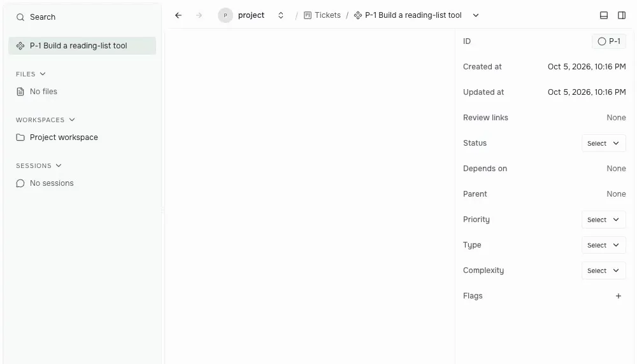
Task: Click the ticket icon in breadcrumb title
Action: point(358,15)
